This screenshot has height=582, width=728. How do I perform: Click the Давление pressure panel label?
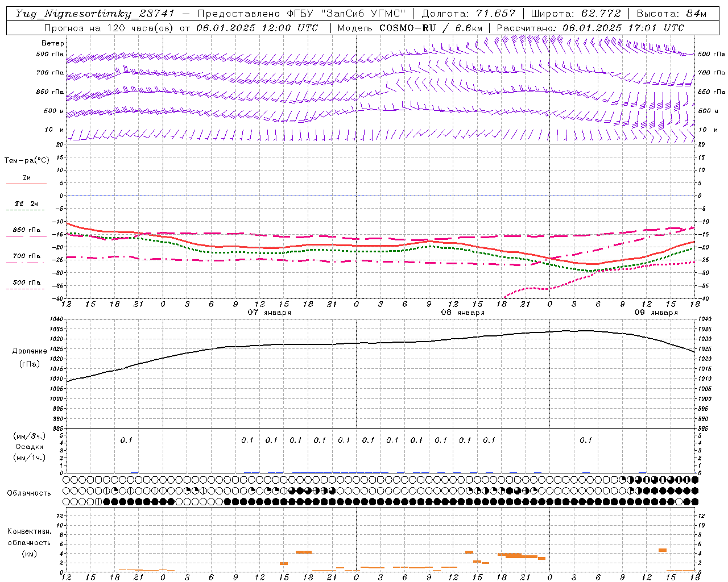click(30, 351)
